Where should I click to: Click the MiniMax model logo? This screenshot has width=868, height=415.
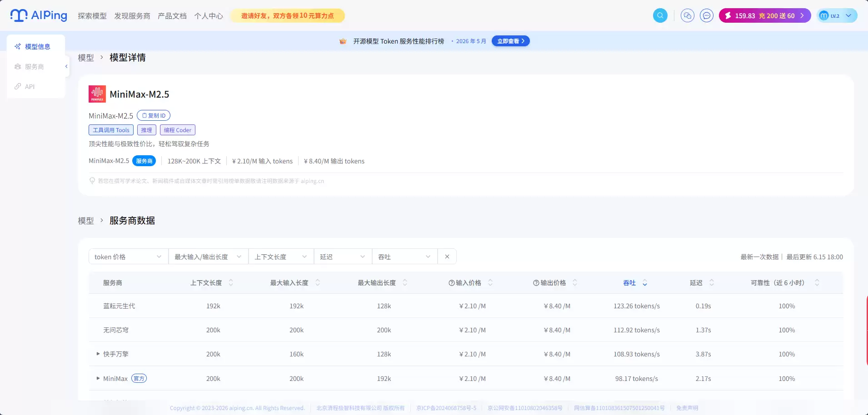[x=97, y=94]
